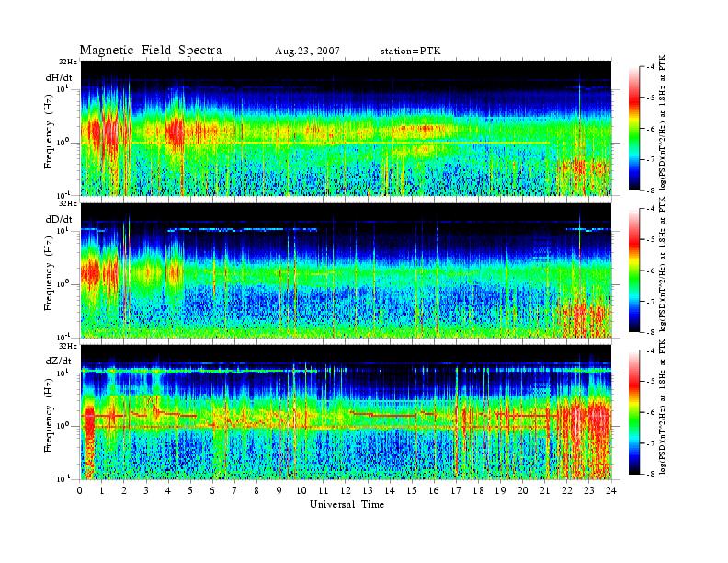Click the dZ/dt panel color scale bar

[633, 412]
